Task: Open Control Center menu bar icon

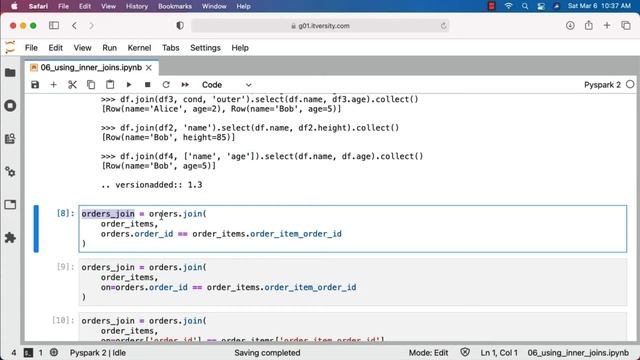Action: point(541,6)
